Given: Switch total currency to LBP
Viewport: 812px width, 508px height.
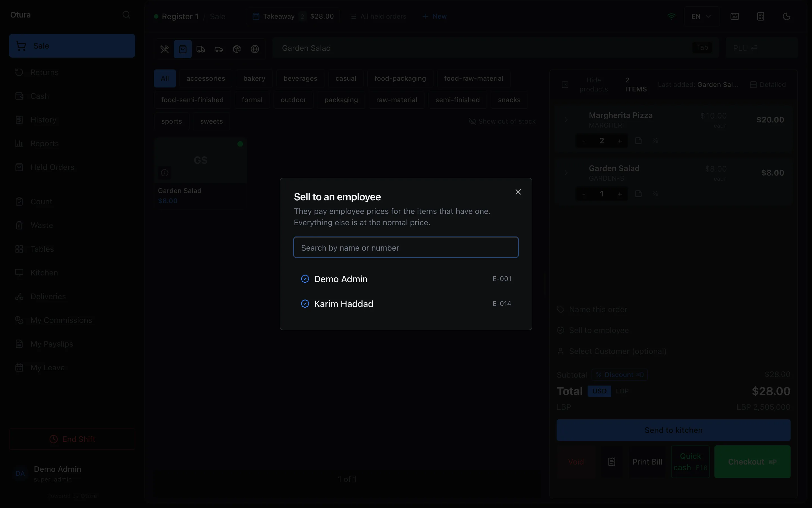Looking at the screenshot, I should pos(622,391).
